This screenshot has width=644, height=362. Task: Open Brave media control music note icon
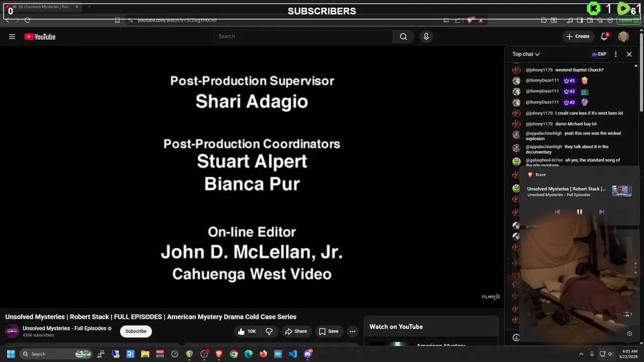click(570, 20)
